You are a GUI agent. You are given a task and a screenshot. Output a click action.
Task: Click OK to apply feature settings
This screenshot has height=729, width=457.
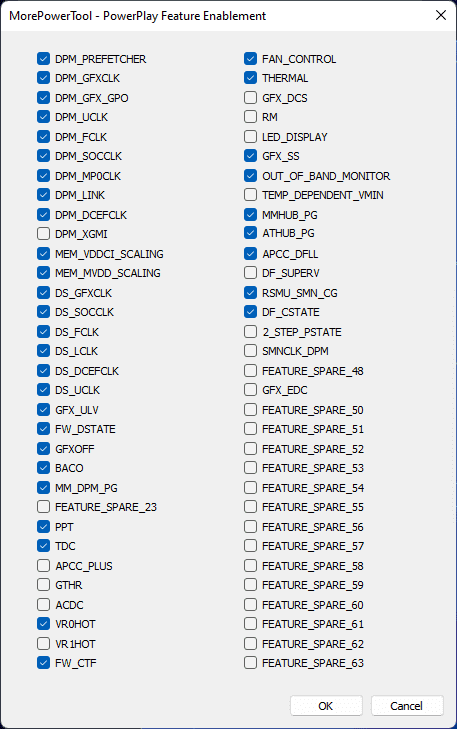(x=326, y=705)
